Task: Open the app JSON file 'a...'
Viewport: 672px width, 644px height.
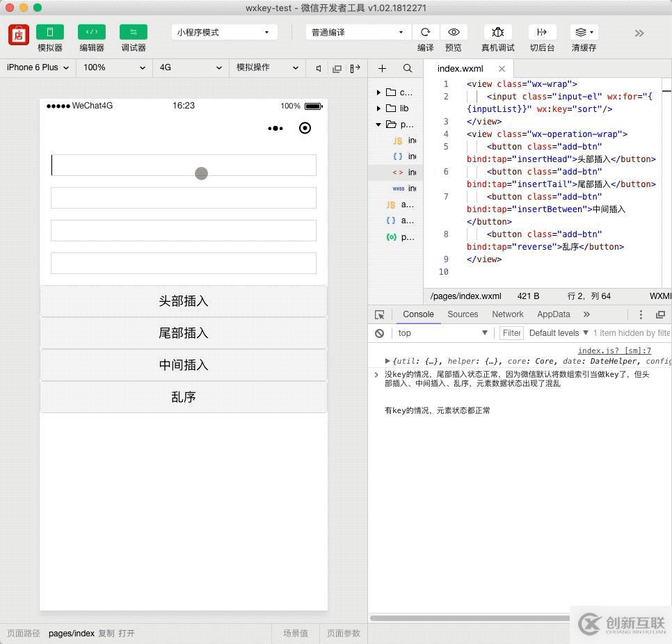Action: [x=400, y=220]
